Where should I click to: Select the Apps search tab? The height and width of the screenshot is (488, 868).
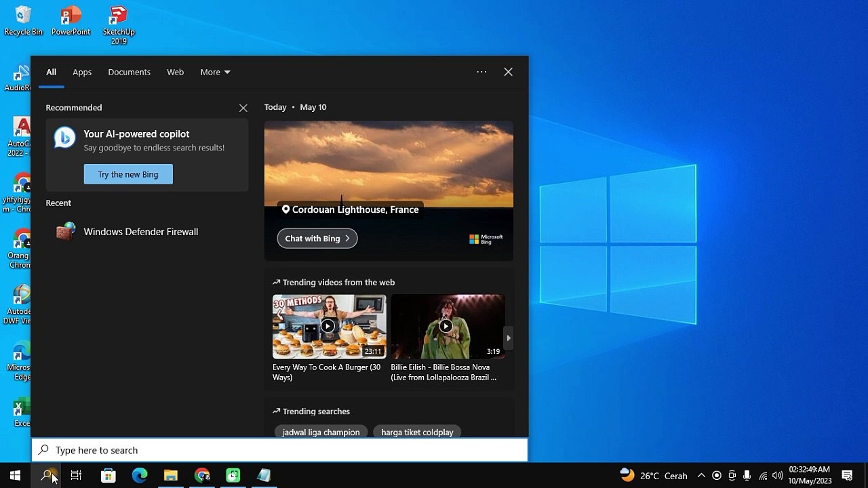[82, 72]
